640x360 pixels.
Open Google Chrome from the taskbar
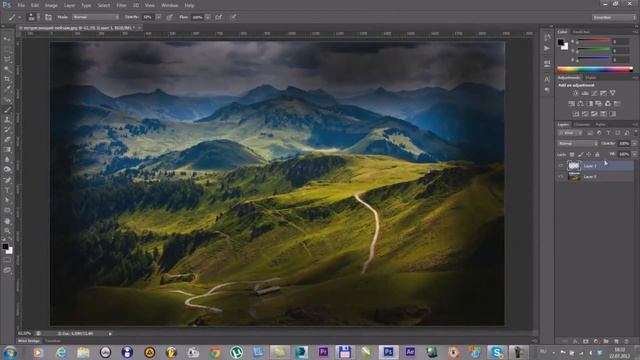[215, 352]
